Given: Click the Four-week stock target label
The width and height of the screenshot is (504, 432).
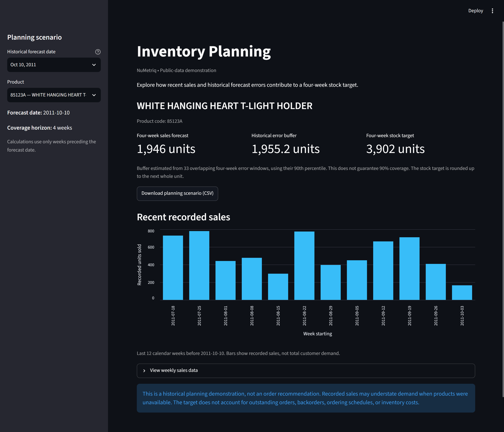Looking at the screenshot, I should point(390,135).
